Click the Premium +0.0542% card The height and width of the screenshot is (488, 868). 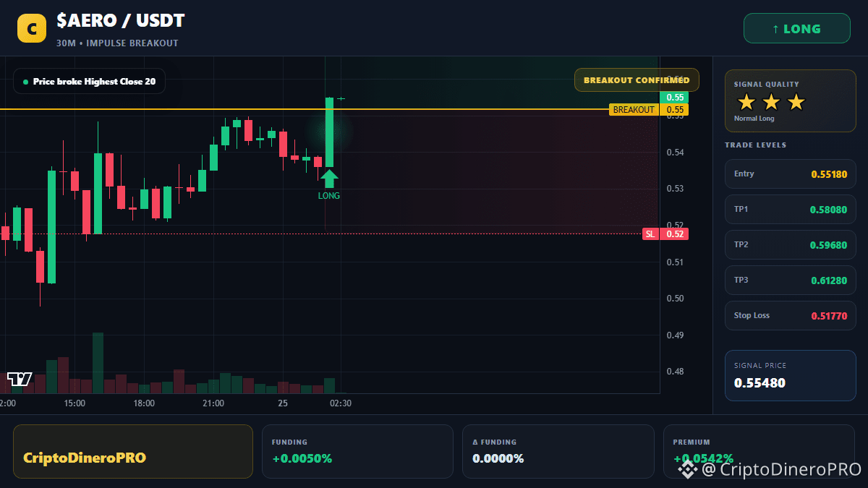tap(759, 451)
